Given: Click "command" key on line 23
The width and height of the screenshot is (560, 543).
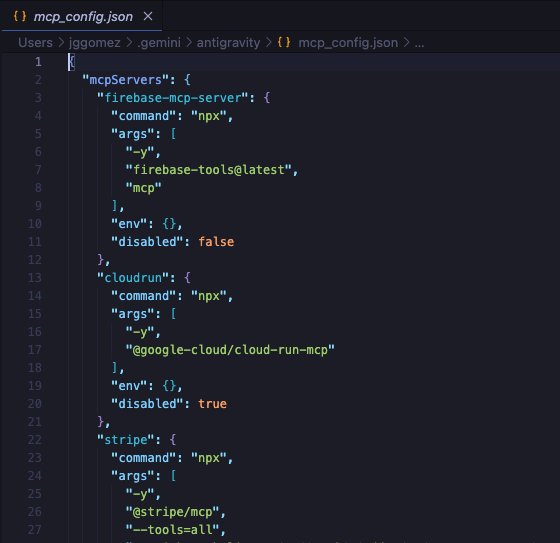Looking at the screenshot, I should [144, 458].
